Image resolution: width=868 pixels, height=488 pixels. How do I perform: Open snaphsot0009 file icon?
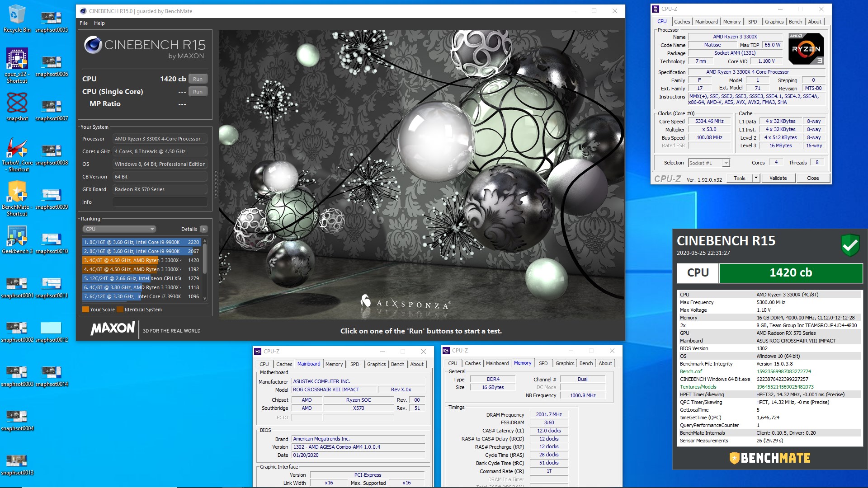click(x=52, y=199)
